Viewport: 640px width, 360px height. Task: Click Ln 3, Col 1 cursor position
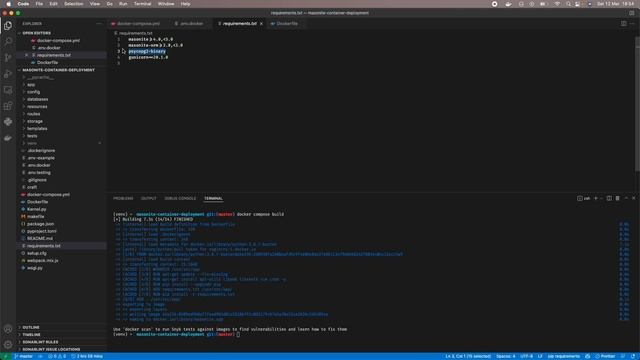[x=468, y=356]
